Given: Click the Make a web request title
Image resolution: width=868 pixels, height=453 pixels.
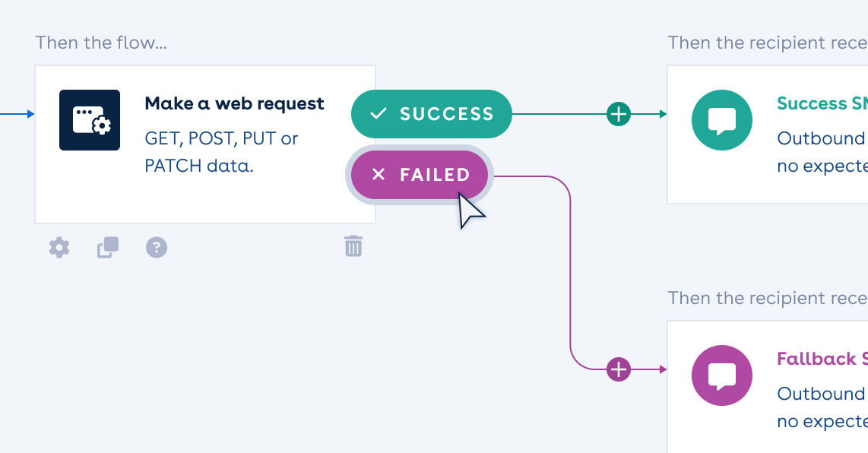Looking at the screenshot, I should (x=234, y=103).
